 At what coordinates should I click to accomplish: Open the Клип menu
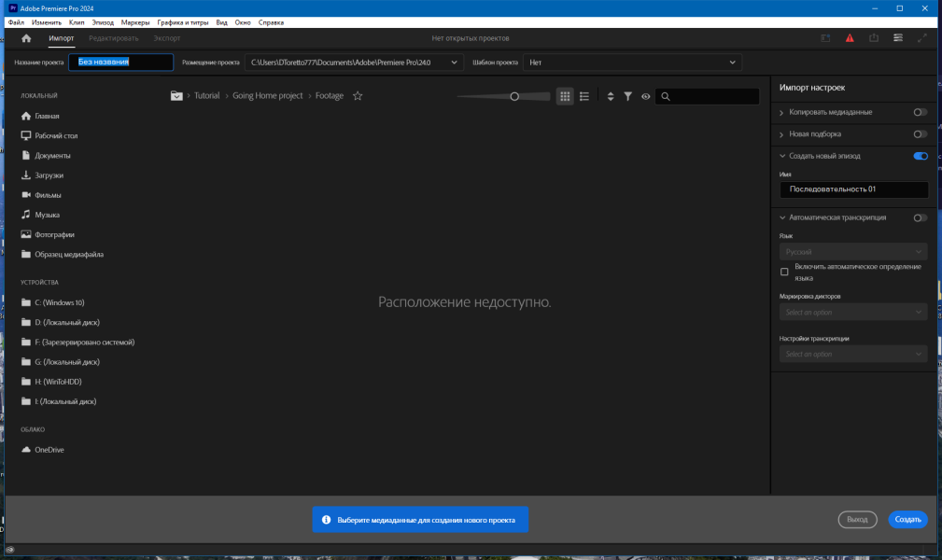[x=77, y=22]
